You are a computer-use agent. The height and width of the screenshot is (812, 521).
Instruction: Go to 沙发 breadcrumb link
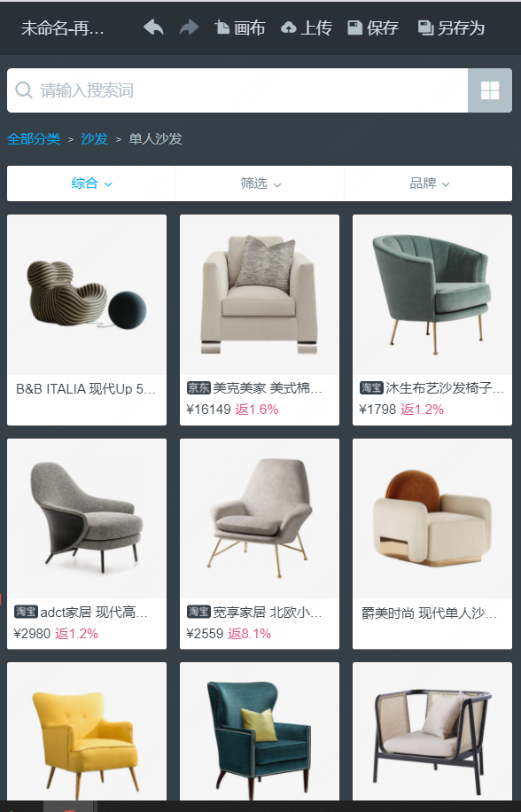click(x=94, y=139)
